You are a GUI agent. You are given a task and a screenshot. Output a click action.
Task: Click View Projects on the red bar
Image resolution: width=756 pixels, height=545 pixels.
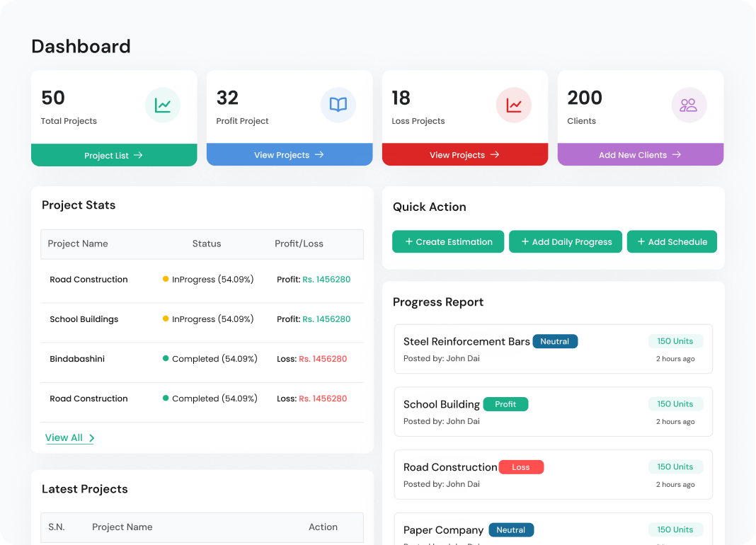(464, 155)
